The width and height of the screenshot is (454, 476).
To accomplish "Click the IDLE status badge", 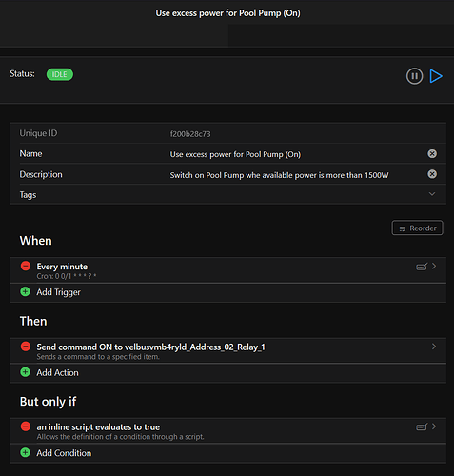I will pyautogui.click(x=60, y=74).
